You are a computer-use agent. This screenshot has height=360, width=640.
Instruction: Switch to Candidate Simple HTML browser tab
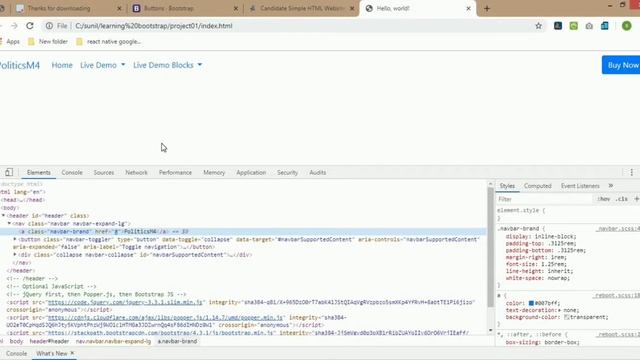coord(301,8)
